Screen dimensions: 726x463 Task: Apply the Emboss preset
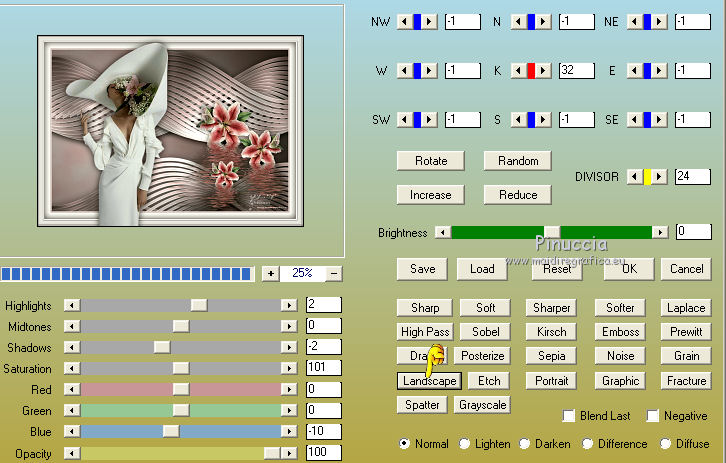tap(620, 332)
